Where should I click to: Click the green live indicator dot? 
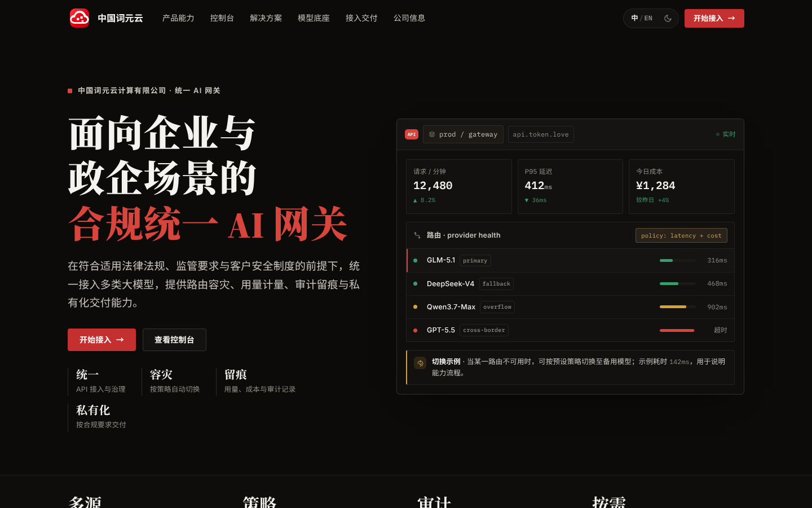click(718, 134)
